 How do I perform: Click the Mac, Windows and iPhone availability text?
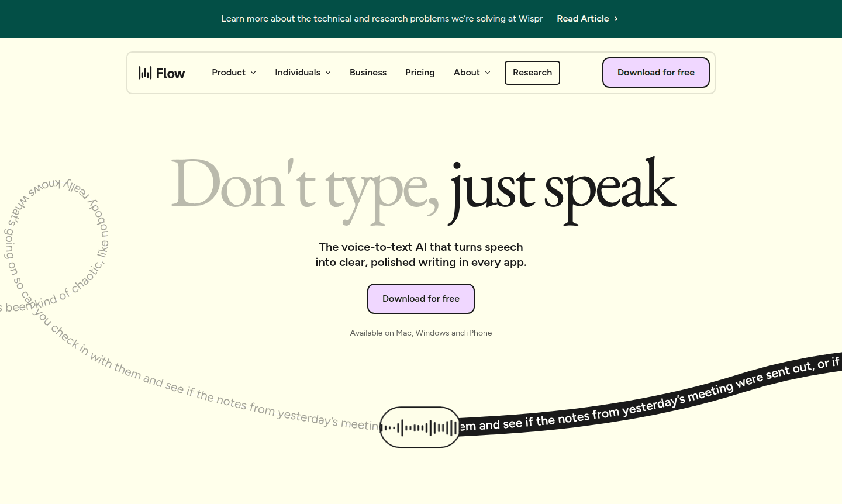420,333
